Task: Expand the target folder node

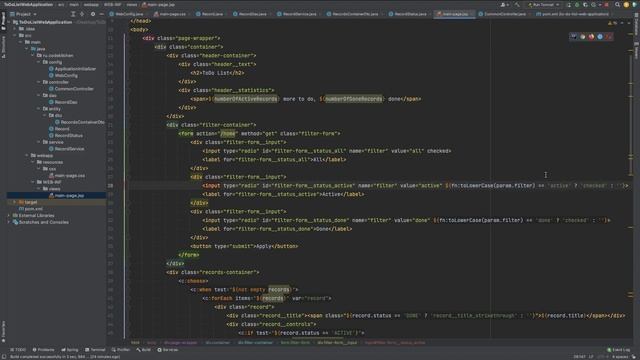Action: 15,202
